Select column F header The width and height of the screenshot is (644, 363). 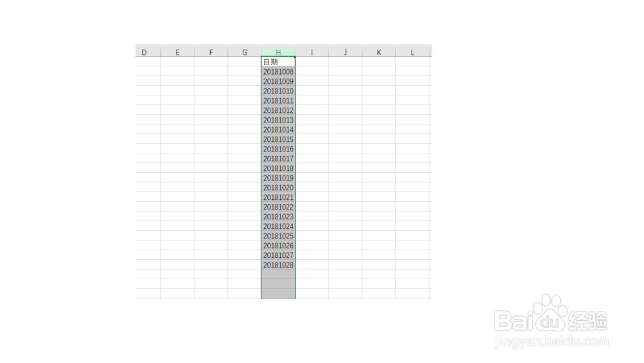tap(211, 52)
